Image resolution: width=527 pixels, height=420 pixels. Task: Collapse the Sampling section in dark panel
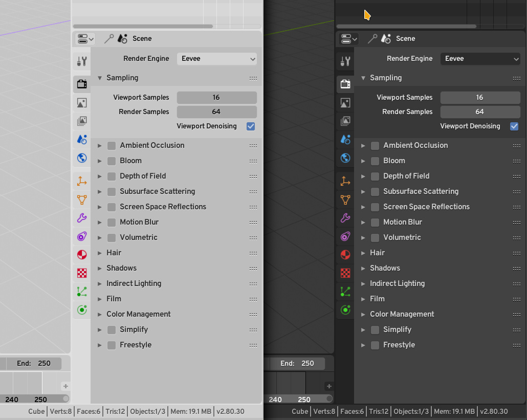pyautogui.click(x=363, y=78)
